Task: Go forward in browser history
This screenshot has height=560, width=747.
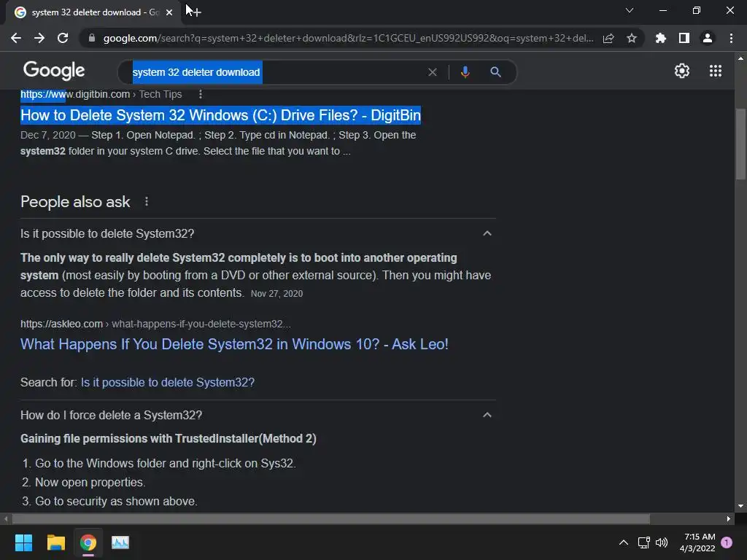Action: coord(39,38)
